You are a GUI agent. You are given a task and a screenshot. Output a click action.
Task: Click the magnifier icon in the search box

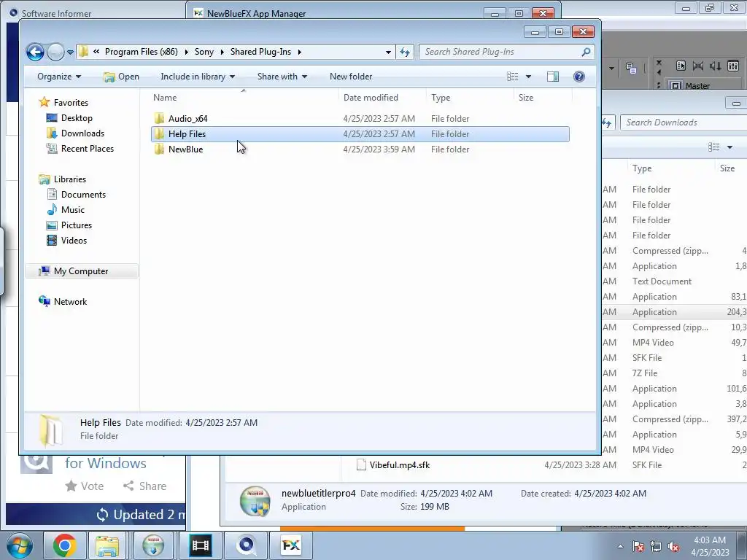(587, 52)
